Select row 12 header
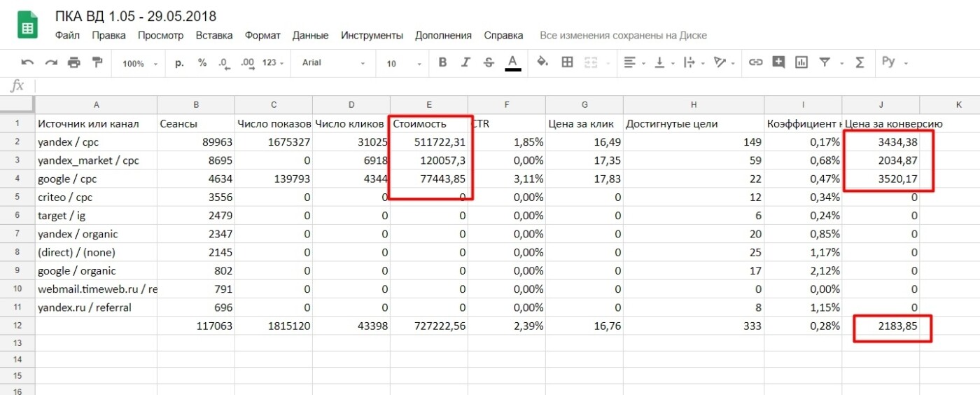The height and width of the screenshot is (395, 980). [x=17, y=326]
